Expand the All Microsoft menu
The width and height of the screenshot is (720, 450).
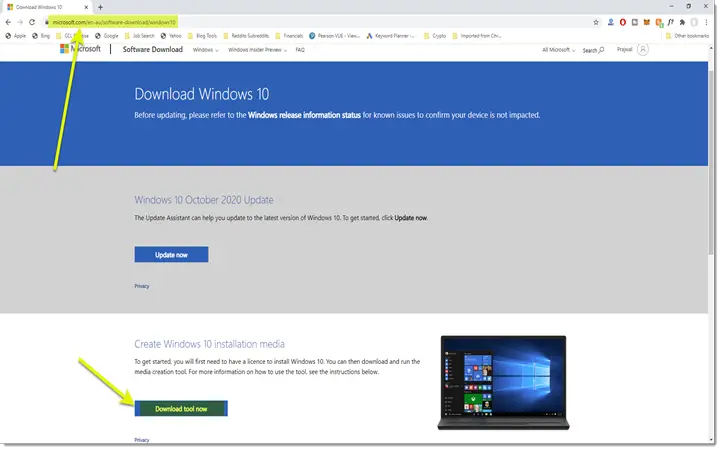point(558,50)
